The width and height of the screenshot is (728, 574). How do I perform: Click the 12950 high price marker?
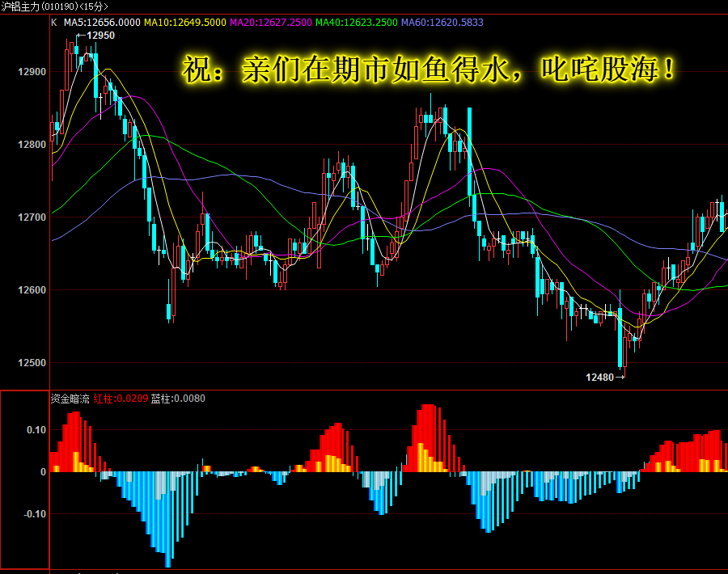pos(96,36)
